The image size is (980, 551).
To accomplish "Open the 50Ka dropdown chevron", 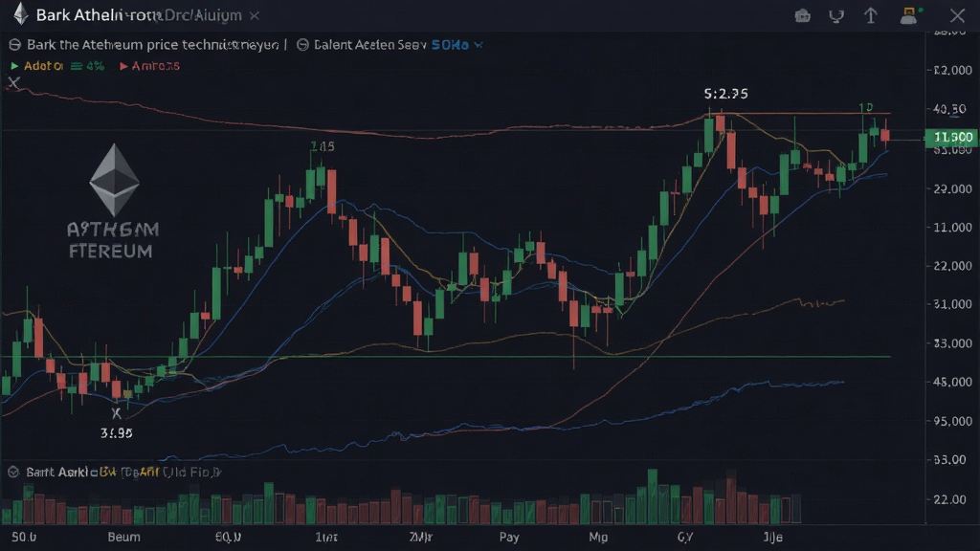I will (x=479, y=45).
